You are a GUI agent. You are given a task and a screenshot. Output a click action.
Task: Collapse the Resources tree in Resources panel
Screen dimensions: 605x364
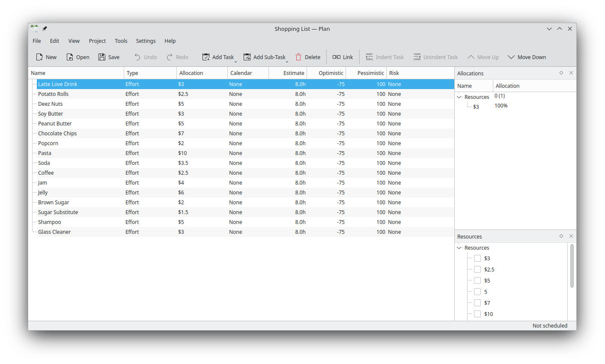tap(459, 248)
